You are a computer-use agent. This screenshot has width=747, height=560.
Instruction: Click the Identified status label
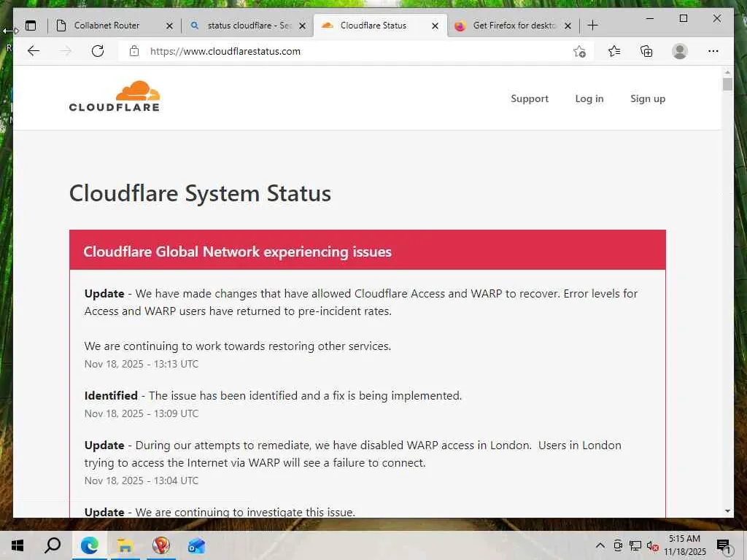coord(111,395)
